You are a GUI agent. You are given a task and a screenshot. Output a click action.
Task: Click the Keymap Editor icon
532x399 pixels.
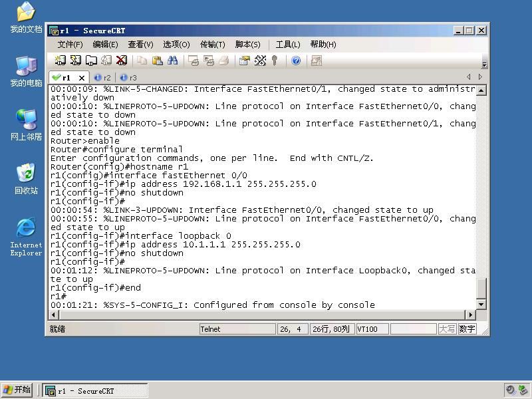260,61
